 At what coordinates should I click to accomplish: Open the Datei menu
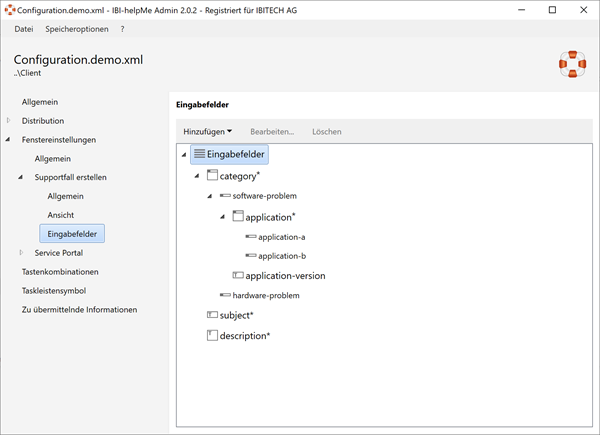pyautogui.click(x=24, y=29)
